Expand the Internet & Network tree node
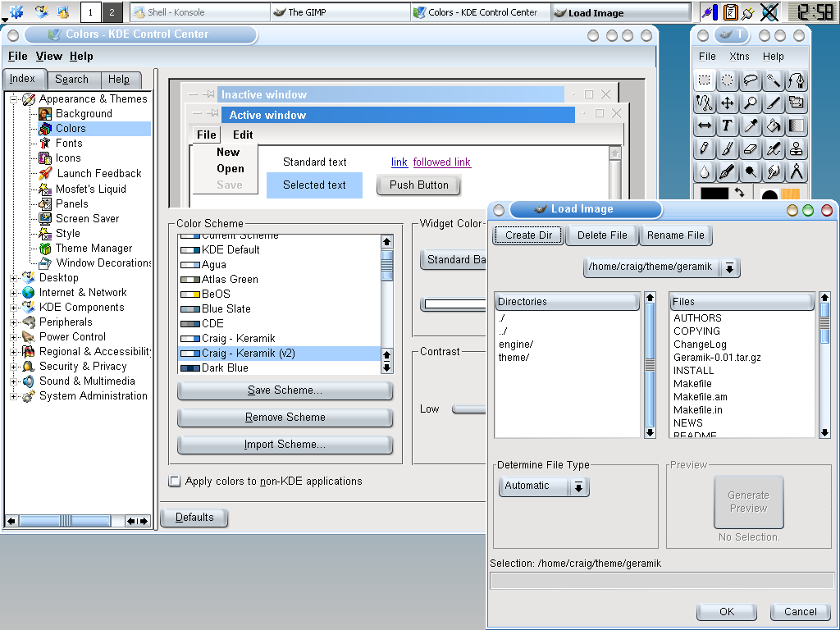Screen dimensions: 840x630 pos(14,293)
